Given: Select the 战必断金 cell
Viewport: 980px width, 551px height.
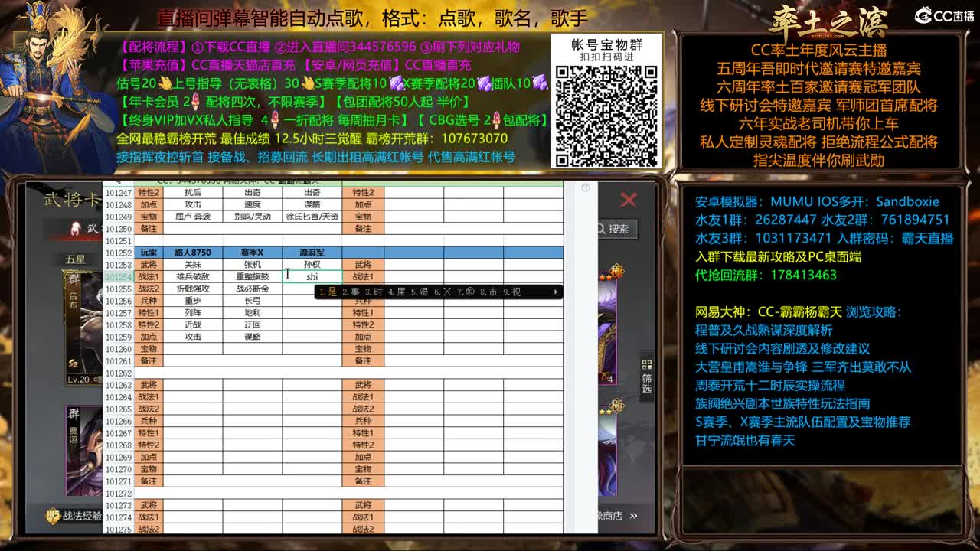Looking at the screenshot, I should (253, 289).
